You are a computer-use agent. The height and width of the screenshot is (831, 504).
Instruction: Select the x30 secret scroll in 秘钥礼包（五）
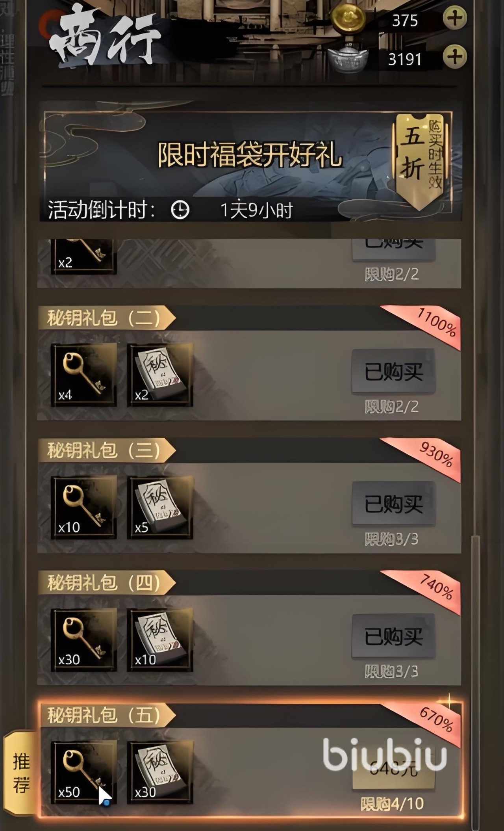[x=160, y=772]
